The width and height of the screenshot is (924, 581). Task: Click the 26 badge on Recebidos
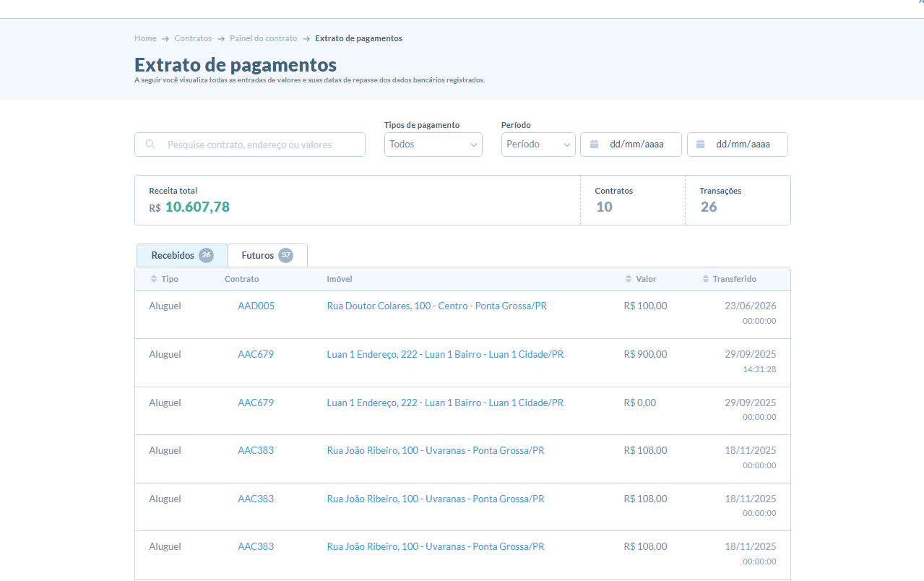pyautogui.click(x=207, y=255)
